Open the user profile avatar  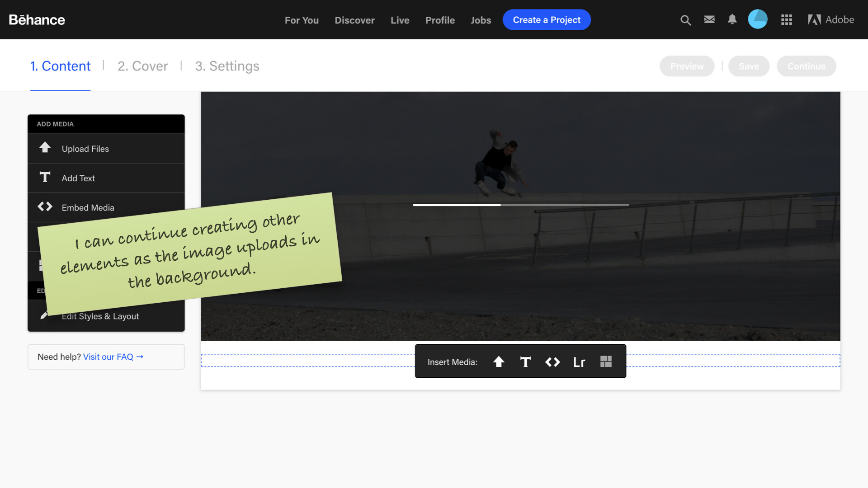[758, 19]
